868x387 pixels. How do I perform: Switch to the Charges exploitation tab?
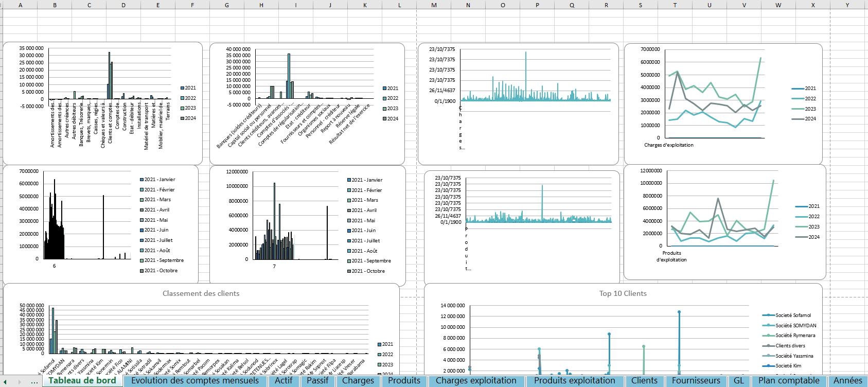pos(476,381)
